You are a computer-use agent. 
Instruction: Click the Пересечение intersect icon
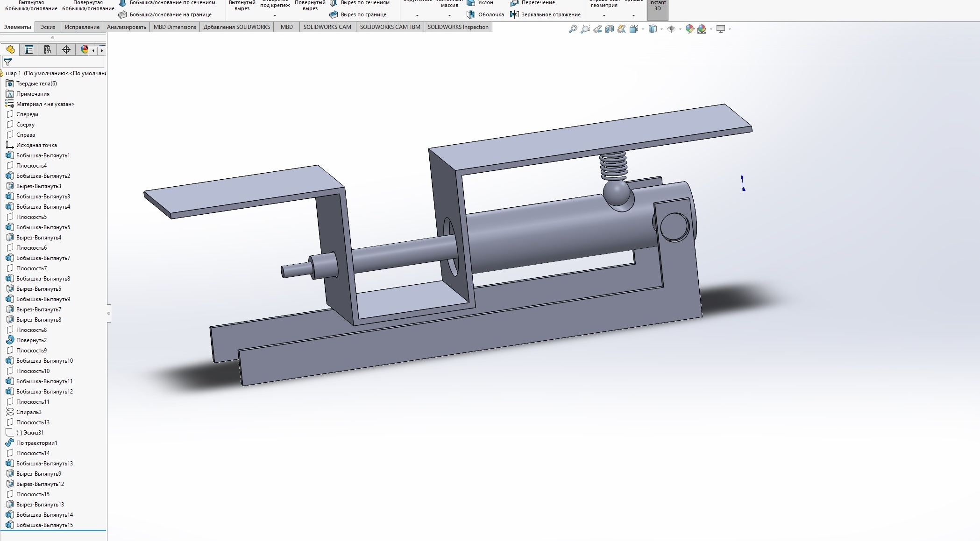[x=514, y=3]
